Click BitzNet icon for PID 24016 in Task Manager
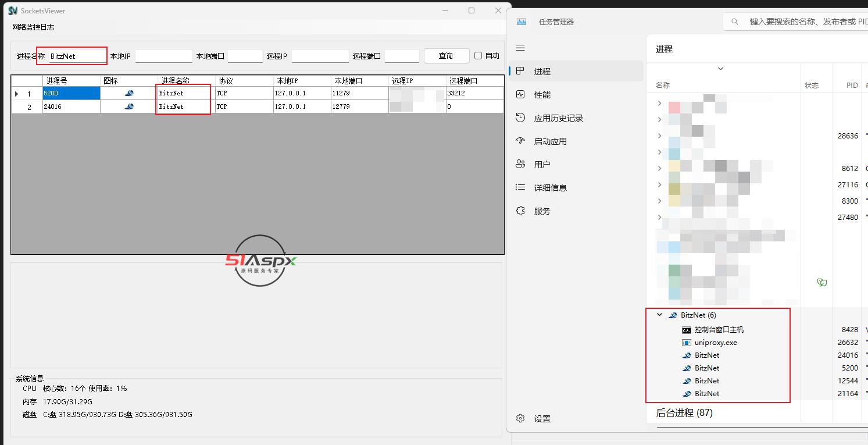The image size is (868, 445). click(x=686, y=355)
